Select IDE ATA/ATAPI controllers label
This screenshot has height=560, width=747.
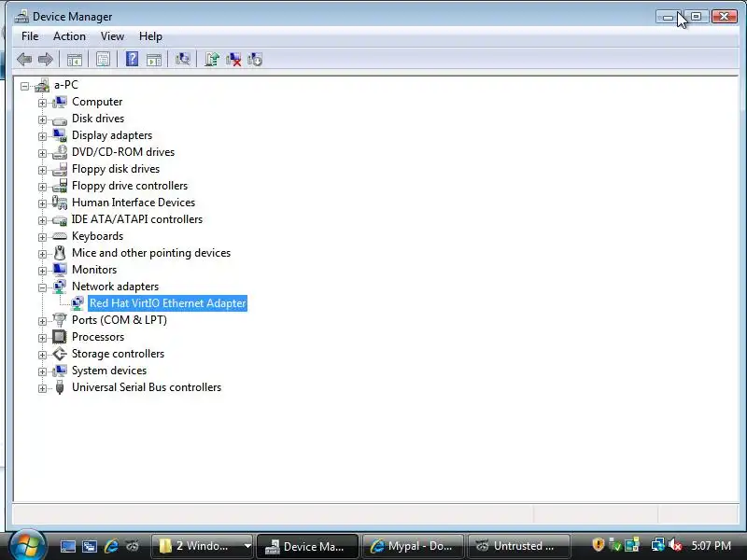(x=136, y=219)
